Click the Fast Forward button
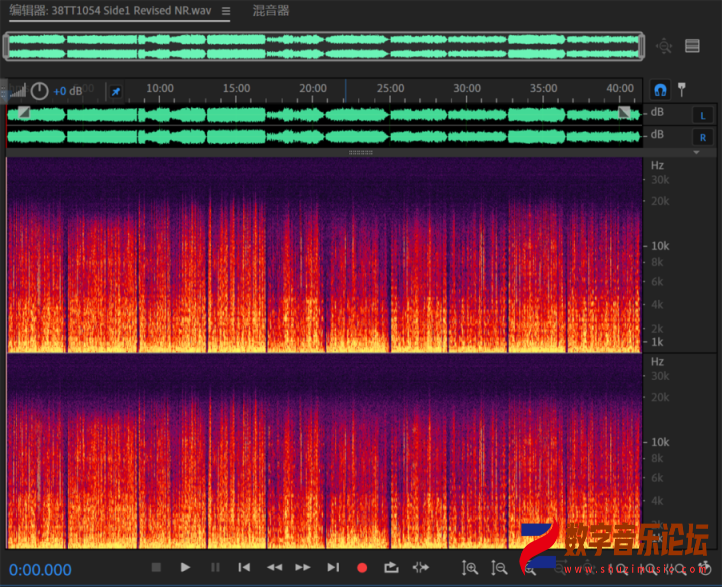This screenshot has width=722, height=587. pyautogui.click(x=303, y=568)
